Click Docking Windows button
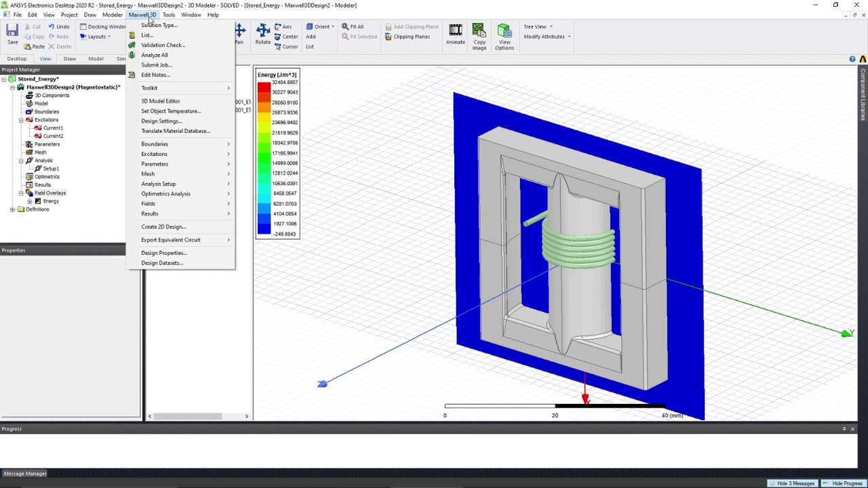Viewport: 868px width, 488px height. (103, 26)
